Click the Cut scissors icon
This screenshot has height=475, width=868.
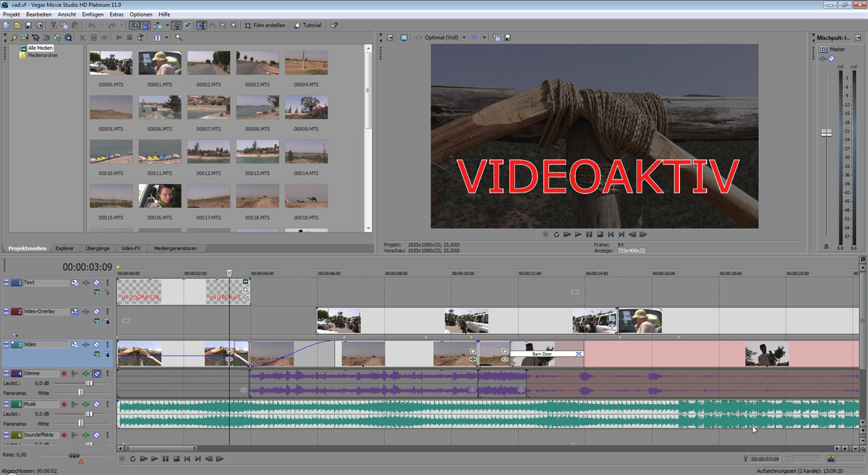pos(53,25)
